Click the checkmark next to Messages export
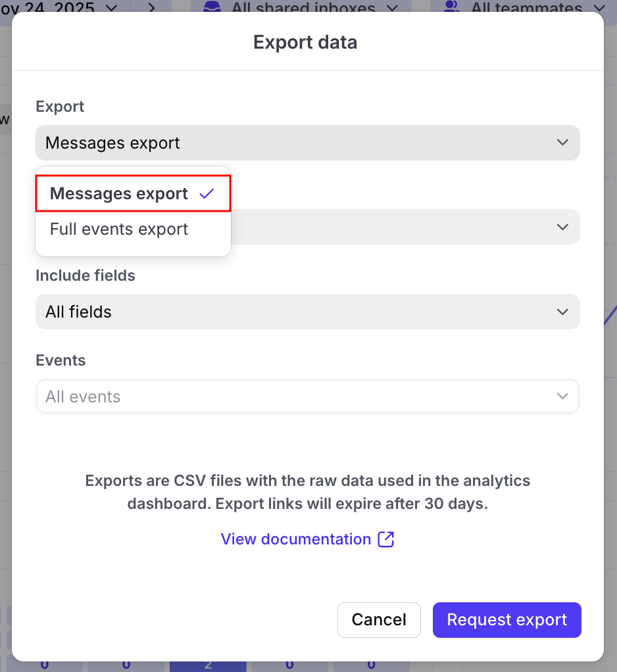617x672 pixels. pyautogui.click(x=207, y=194)
